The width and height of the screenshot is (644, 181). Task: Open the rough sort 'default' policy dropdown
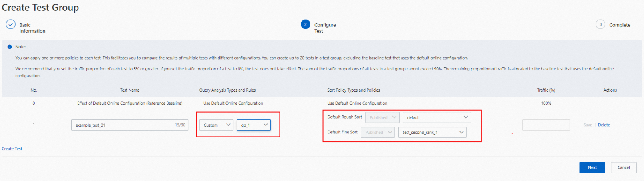click(x=437, y=117)
